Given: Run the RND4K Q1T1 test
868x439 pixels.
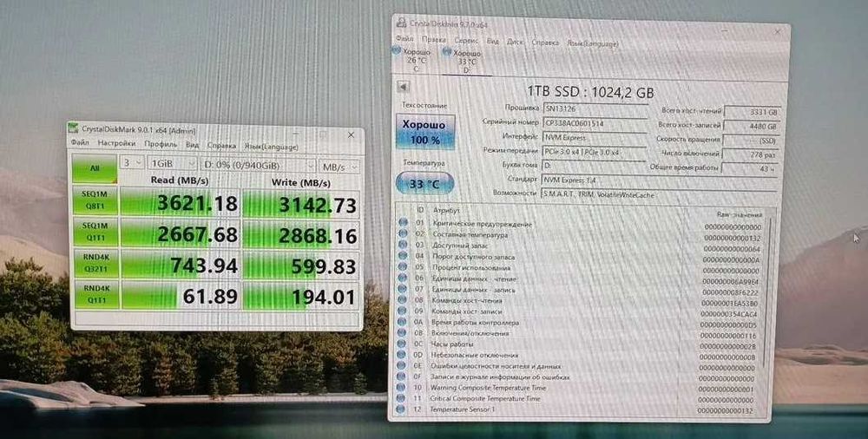Looking at the screenshot, I should click(x=96, y=294).
